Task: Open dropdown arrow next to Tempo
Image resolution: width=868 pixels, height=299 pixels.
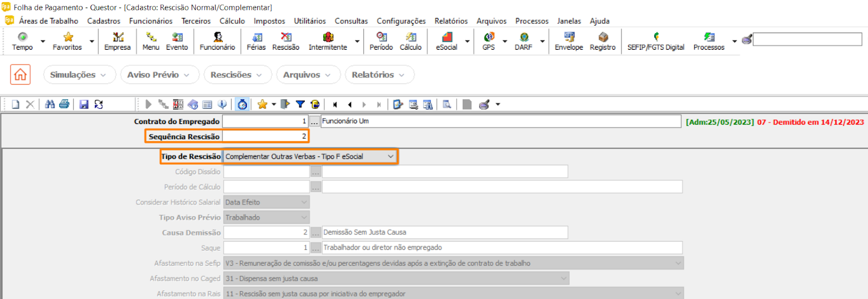Action: [x=43, y=41]
